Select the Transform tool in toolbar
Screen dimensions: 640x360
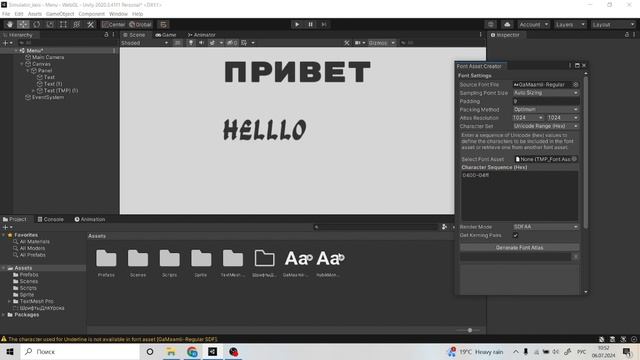[x=77, y=24]
